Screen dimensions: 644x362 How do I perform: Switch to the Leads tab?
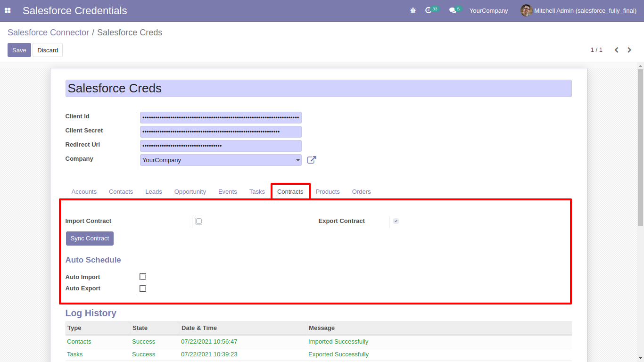tap(154, 192)
